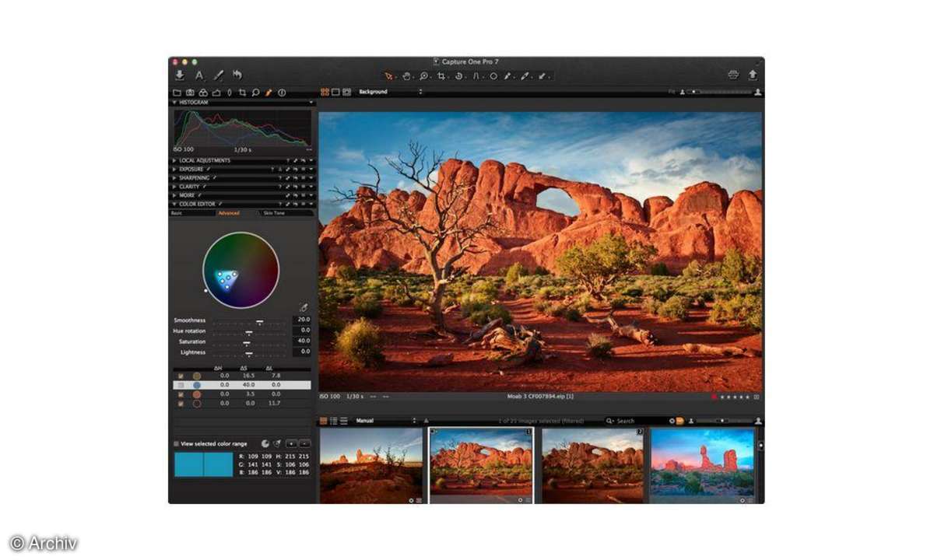Select the orange pointer cursor tool
Screen dimensions: 934x560
[389, 76]
